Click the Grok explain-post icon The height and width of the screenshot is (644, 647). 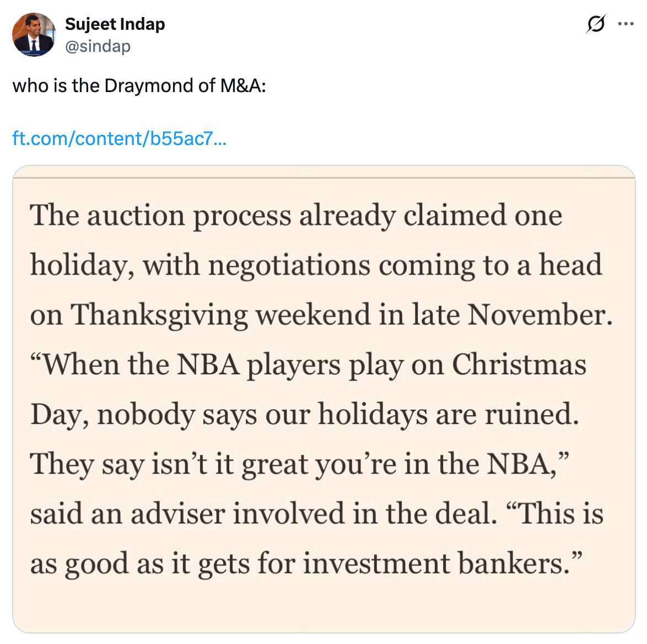click(x=596, y=24)
